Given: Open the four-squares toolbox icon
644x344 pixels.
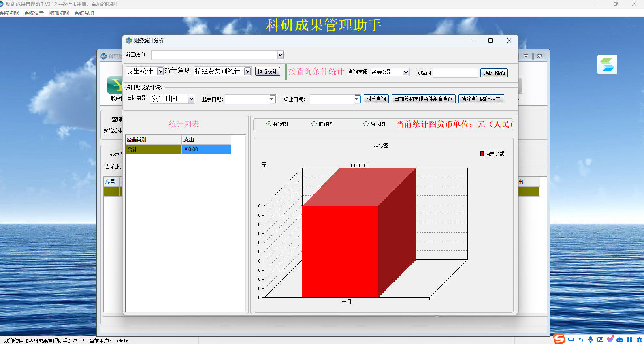Looking at the screenshot, I should (629, 340).
